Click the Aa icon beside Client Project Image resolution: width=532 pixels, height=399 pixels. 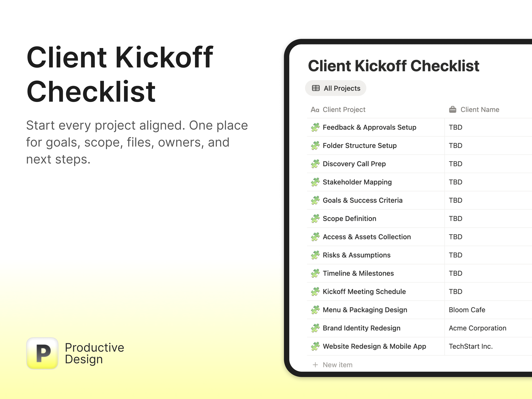[315, 110]
